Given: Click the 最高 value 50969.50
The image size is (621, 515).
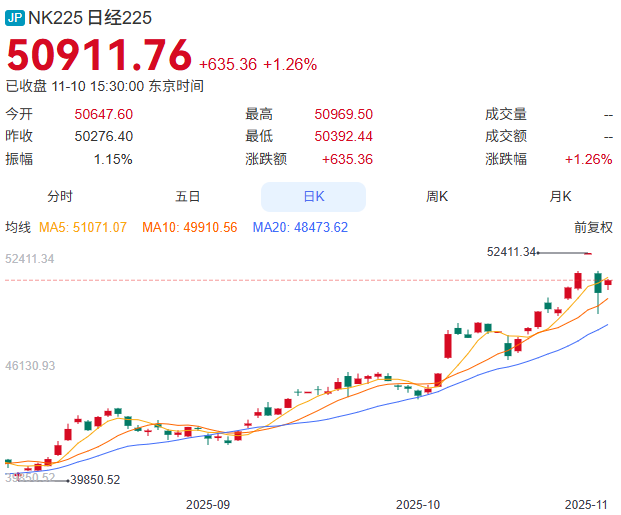Looking at the screenshot, I should point(343,115).
